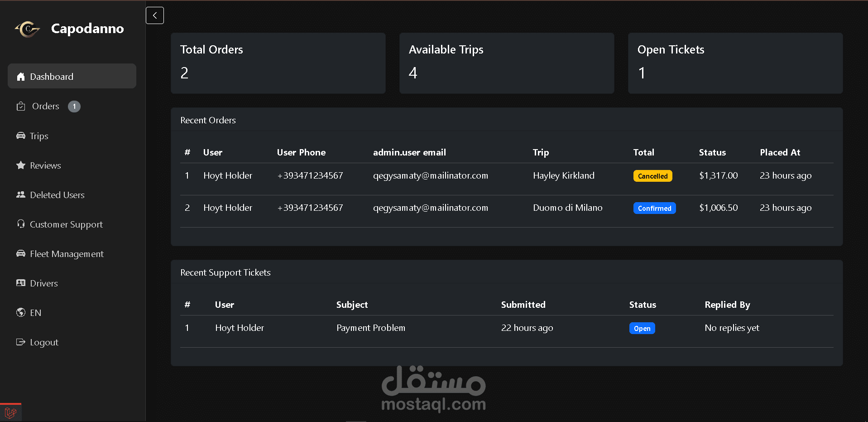Click the Drivers ID card icon

pos(21,283)
